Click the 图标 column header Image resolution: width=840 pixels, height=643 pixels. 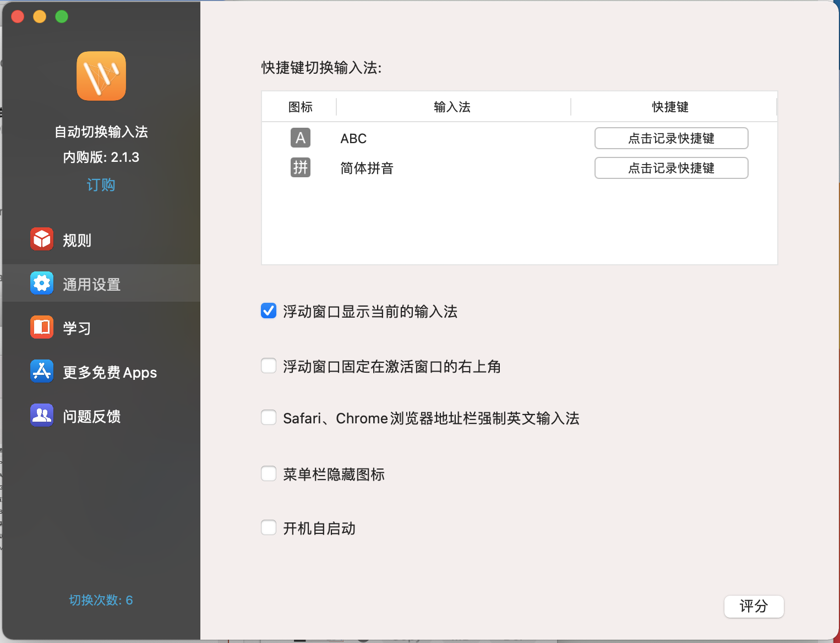(x=300, y=107)
